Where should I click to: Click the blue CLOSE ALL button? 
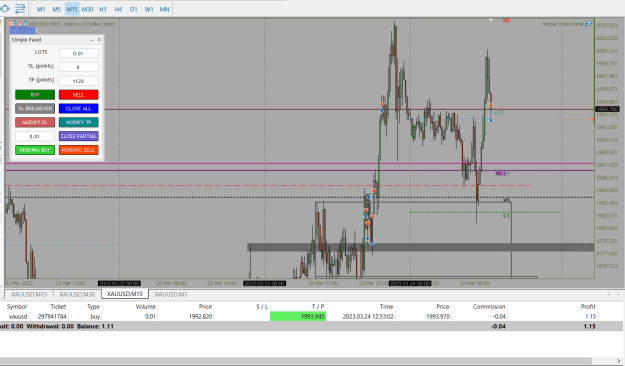pos(79,108)
